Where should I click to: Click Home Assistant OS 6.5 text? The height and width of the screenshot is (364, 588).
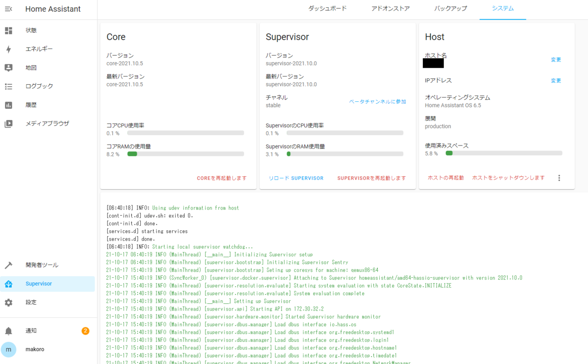click(453, 105)
